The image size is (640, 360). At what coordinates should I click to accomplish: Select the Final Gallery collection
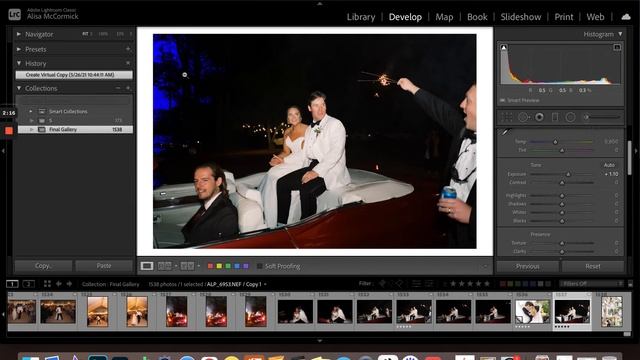tap(75, 129)
